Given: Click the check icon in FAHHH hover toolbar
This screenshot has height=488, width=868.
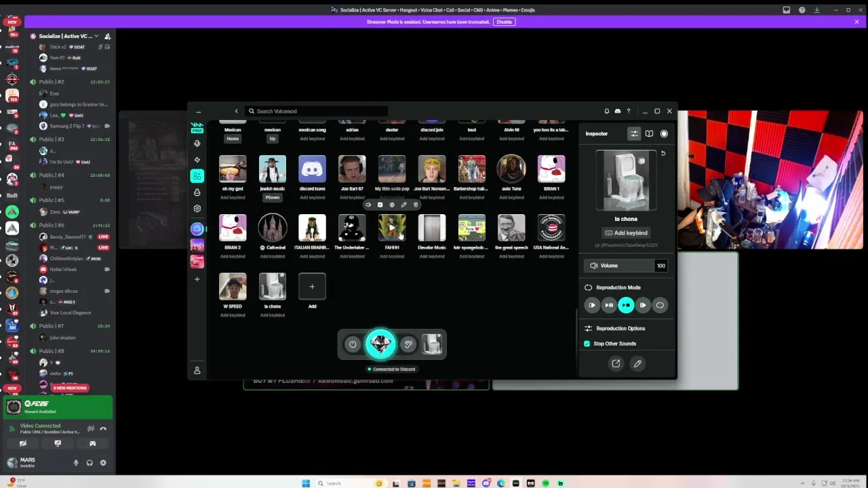Looking at the screenshot, I should coord(380,205).
